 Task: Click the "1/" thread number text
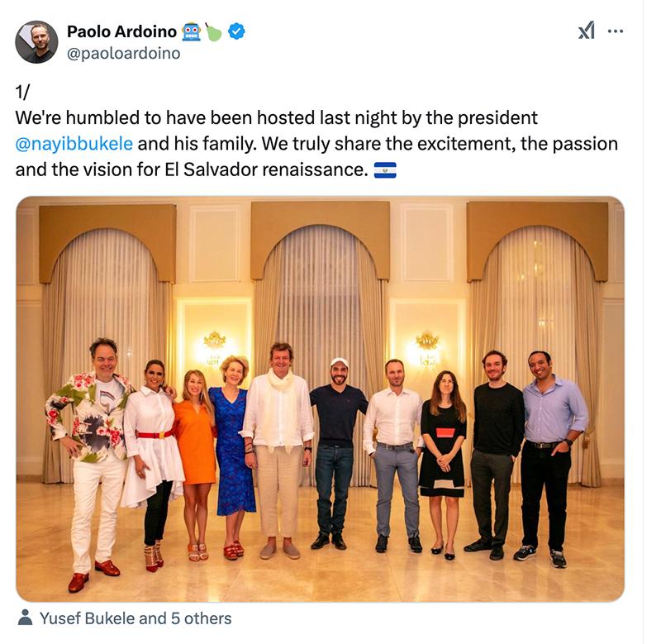[x=23, y=92]
